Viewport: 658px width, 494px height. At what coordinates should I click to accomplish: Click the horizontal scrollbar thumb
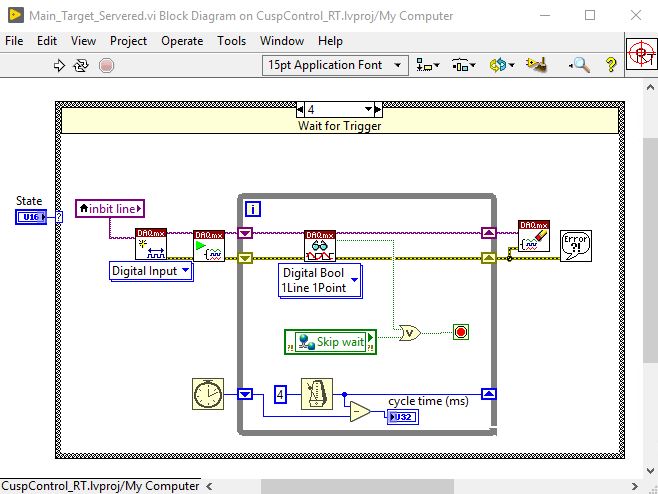357,486
